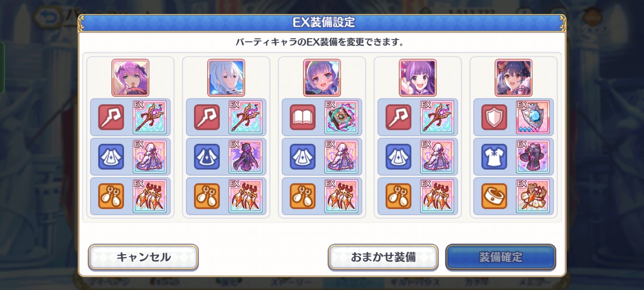Tap the blue shirt armor type icon
Screen dimensions: 644x290
(x=494, y=157)
